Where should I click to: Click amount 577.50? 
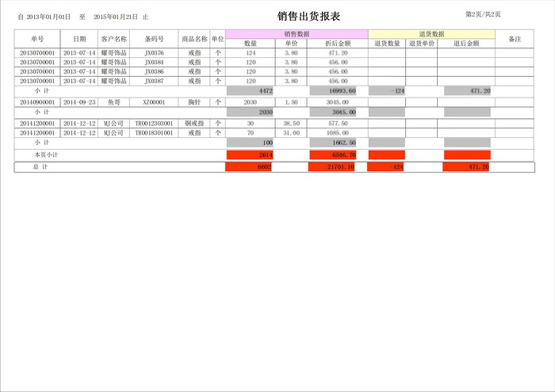click(x=338, y=124)
